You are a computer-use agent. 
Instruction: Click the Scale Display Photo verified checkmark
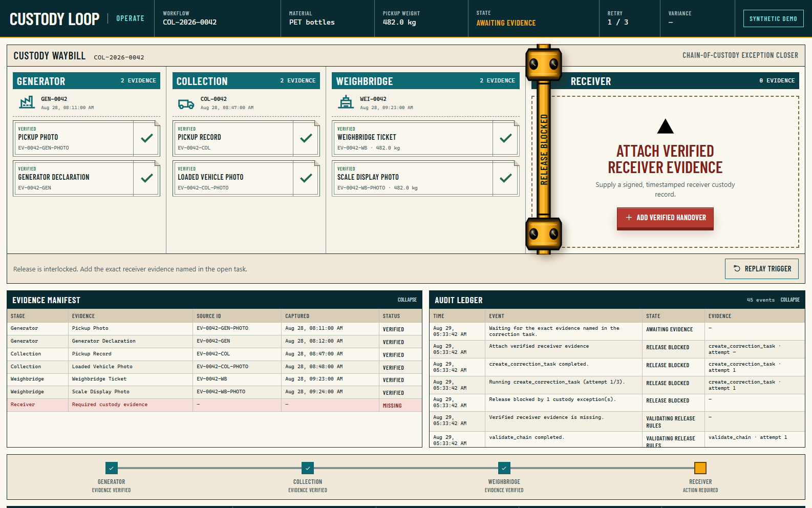point(506,178)
